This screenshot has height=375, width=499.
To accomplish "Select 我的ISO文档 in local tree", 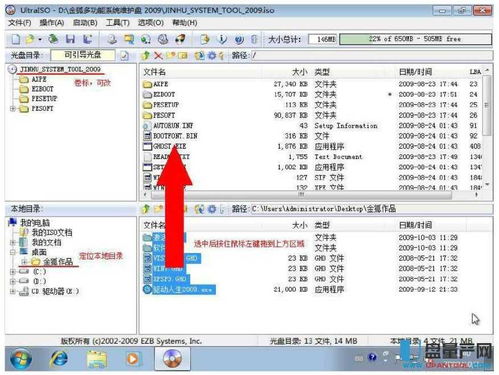I will pyautogui.click(x=52, y=232).
